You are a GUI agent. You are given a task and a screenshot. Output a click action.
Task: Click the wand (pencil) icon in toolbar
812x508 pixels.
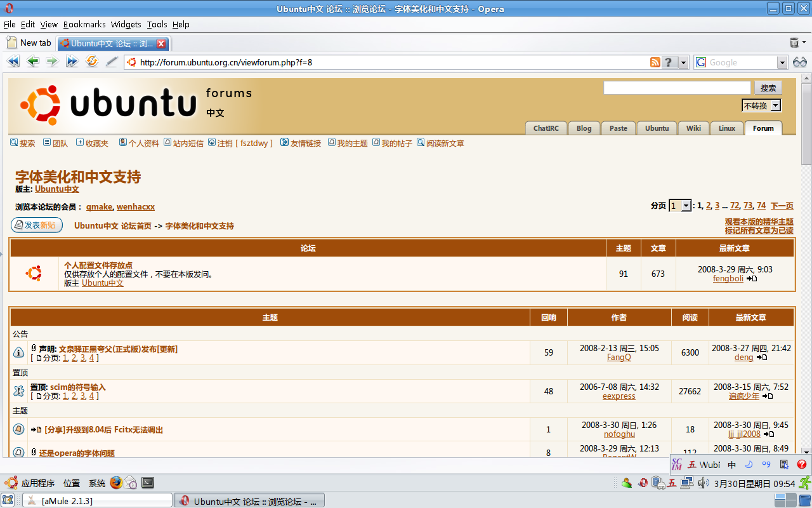(x=112, y=62)
